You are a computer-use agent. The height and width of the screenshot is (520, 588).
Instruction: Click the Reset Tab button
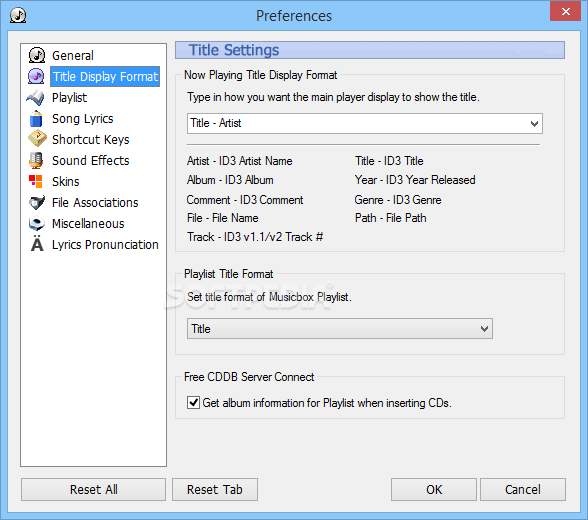pyautogui.click(x=215, y=489)
